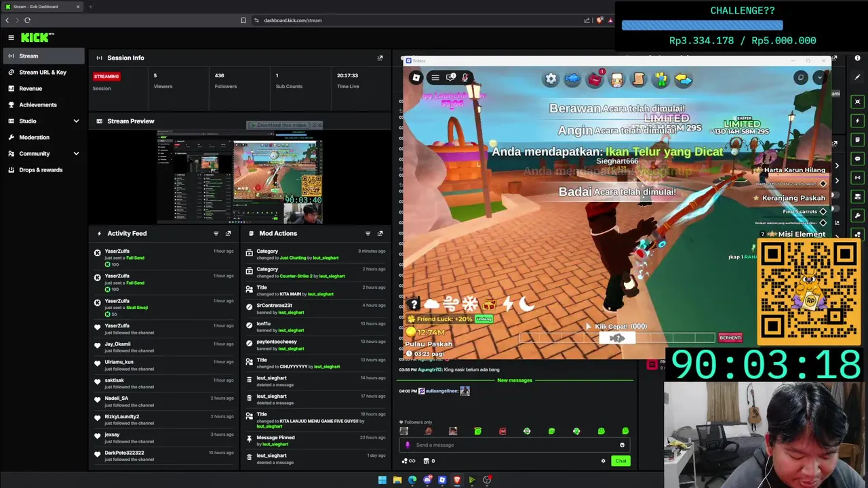868x488 pixels.
Task: Open Mod Actions filter options
Action: tap(368, 233)
